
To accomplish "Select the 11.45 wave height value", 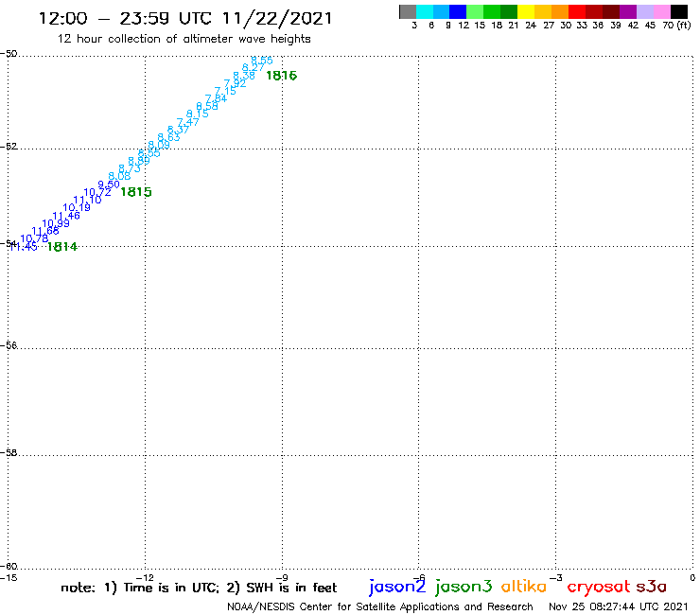I will (24, 247).
